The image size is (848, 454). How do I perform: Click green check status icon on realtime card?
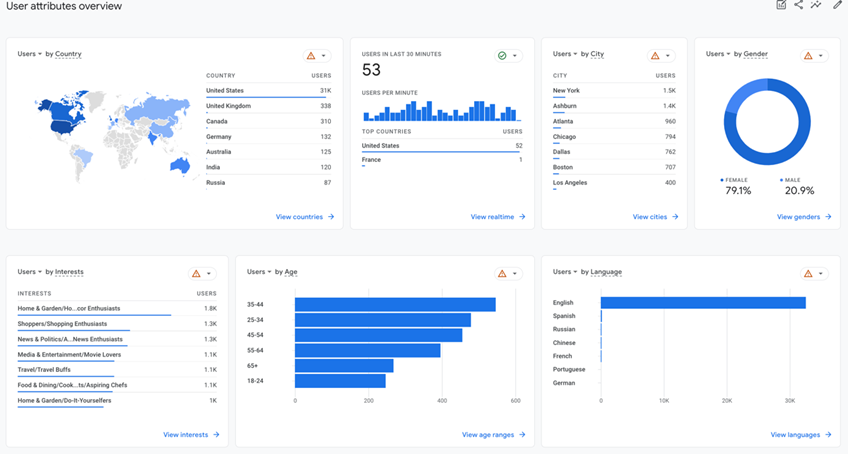click(x=502, y=56)
